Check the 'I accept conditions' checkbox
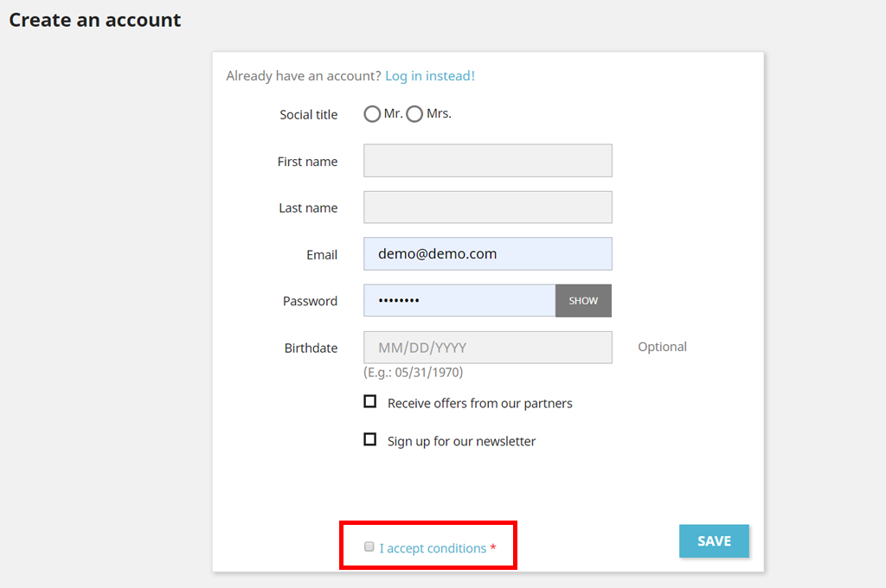This screenshot has width=886, height=588. pyautogui.click(x=369, y=547)
